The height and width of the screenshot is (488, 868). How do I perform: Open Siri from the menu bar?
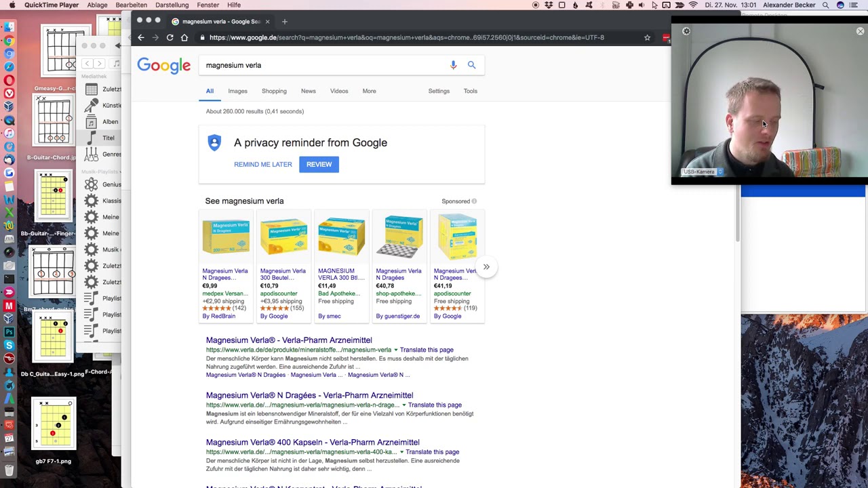coord(840,5)
